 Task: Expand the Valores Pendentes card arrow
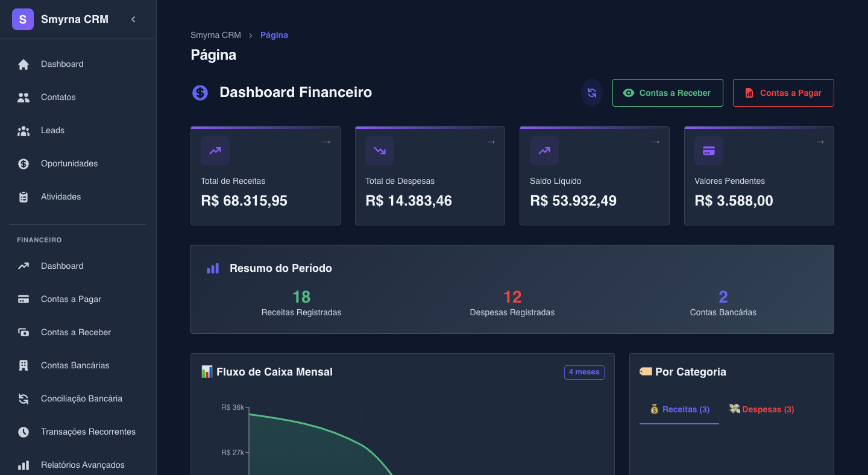tap(820, 142)
